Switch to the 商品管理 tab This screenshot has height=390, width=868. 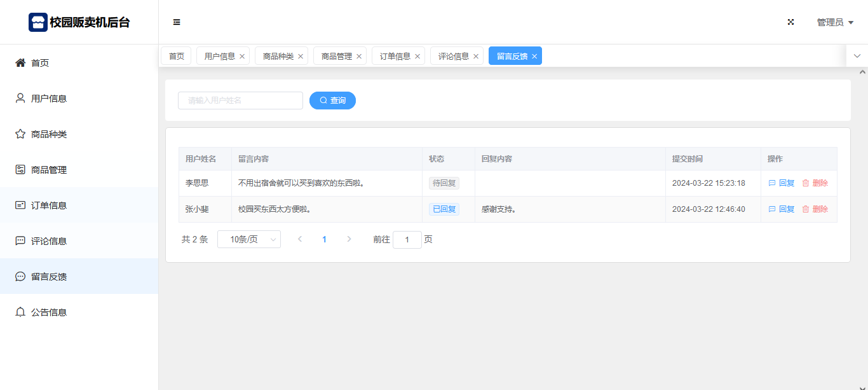click(x=336, y=56)
